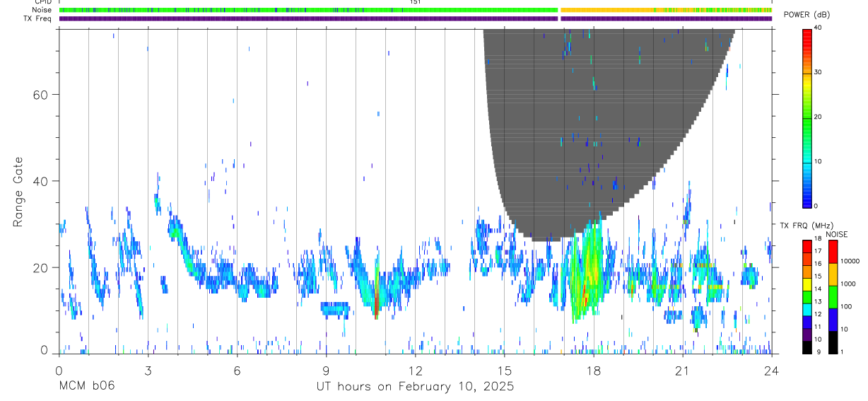Click the green segment of the Noise strip
Screen dimensions: 868x401
click(308, 10)
